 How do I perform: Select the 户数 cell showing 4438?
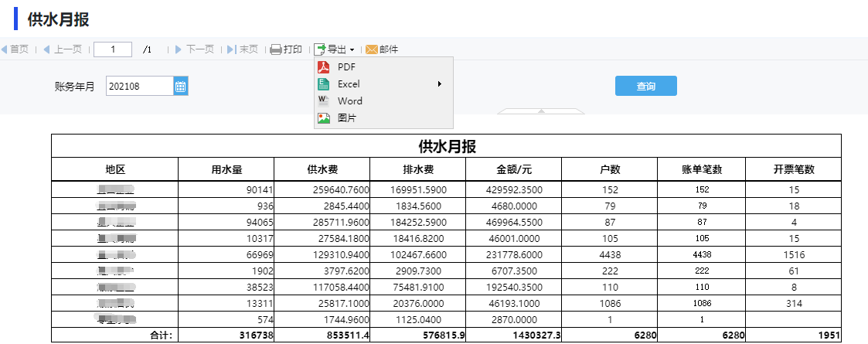pos(610,255)
